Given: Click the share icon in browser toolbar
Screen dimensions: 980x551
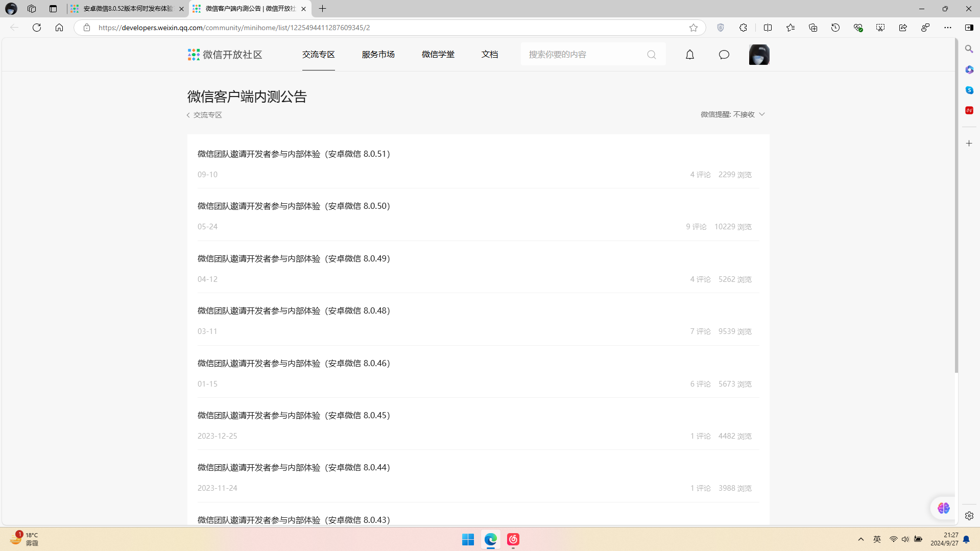Looking at the screenshot, I should click(903, 28).
